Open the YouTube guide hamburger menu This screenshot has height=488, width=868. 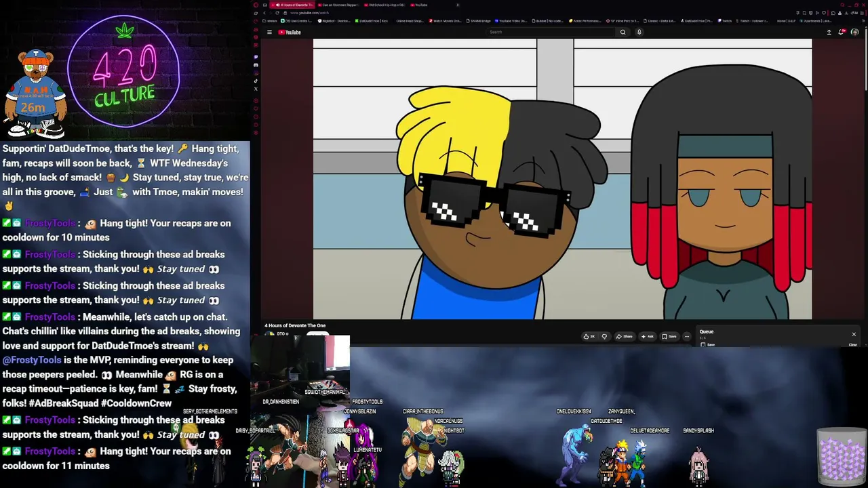(x=269, y=32)
